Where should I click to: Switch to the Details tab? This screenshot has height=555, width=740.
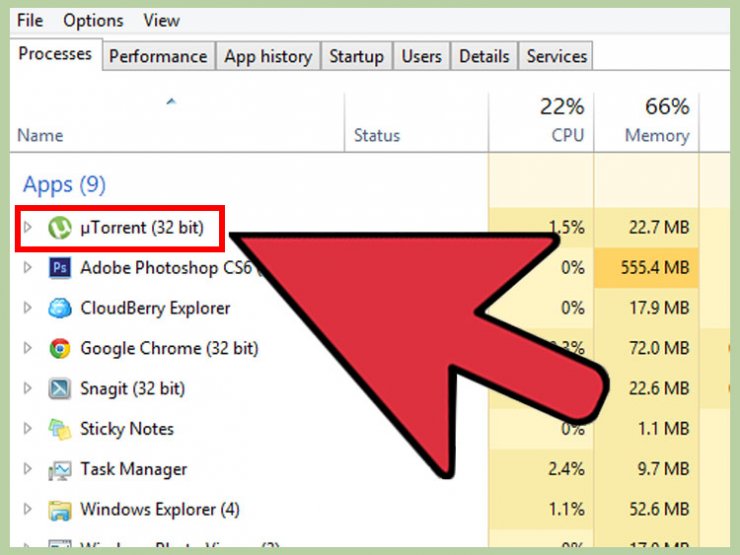[484, 56]
